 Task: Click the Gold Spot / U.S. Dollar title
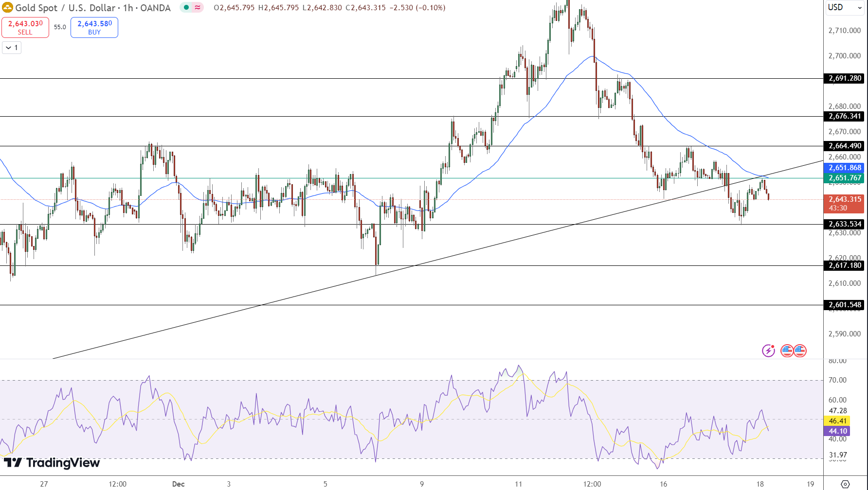(93, 8)
